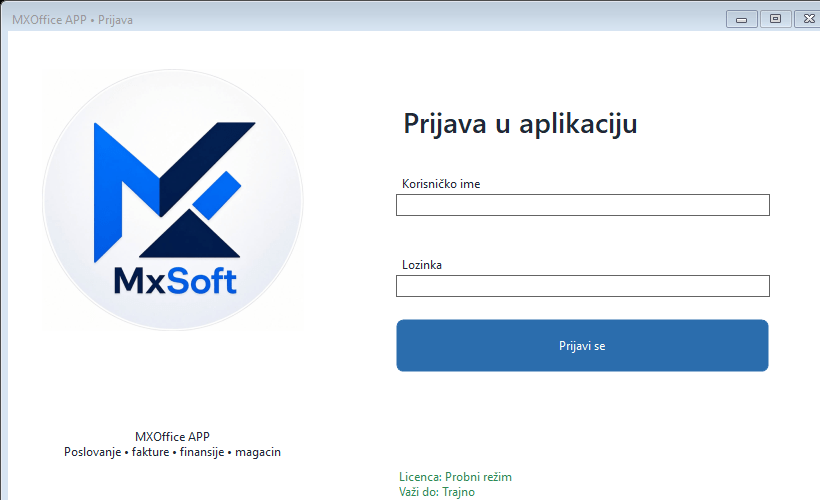Click 'Licenca: Probni režim' status text
The height and width of the screenshot is (500, 820).
(x=455, y=477)
